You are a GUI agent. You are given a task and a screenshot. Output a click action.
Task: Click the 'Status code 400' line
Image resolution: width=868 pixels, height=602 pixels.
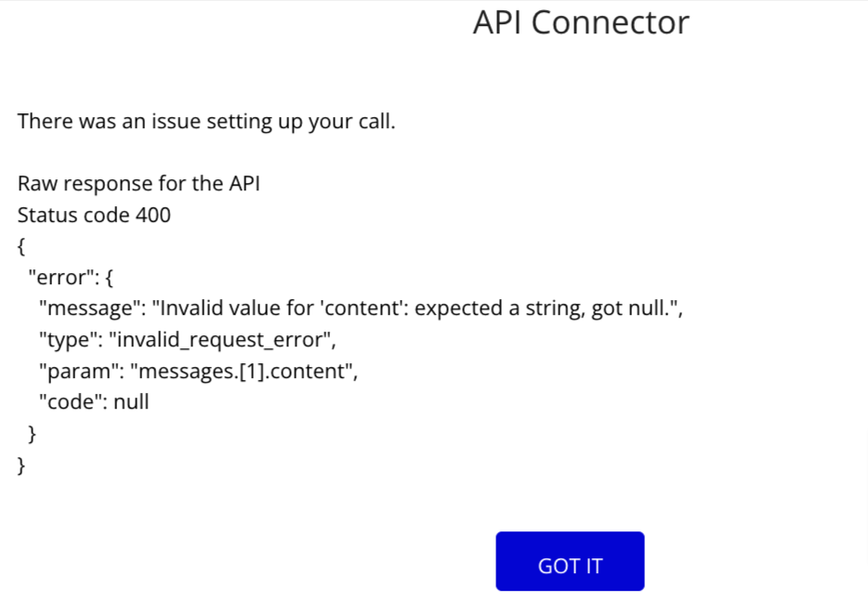coord(94,216)
